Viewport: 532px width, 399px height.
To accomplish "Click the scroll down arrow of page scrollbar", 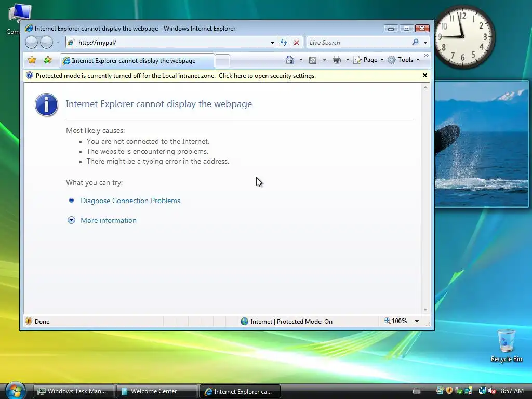I will [x=425, y=310].
